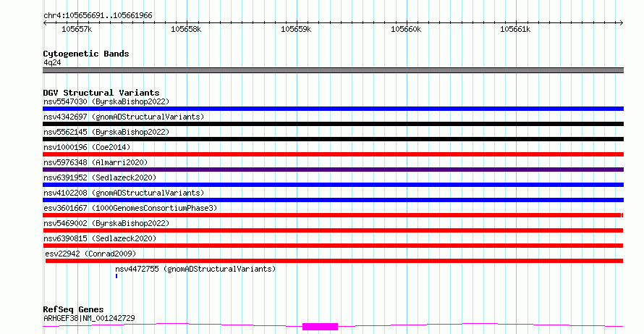Screen dimensions: 644x334
Task: Click the Cytogenetic Bands track title
Action: (x=86, y=54)
